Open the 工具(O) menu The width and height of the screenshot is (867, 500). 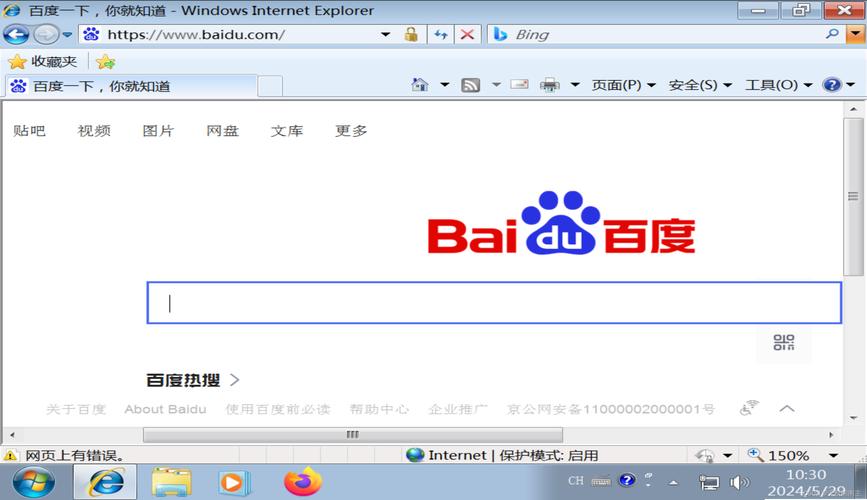click(778, 85)
